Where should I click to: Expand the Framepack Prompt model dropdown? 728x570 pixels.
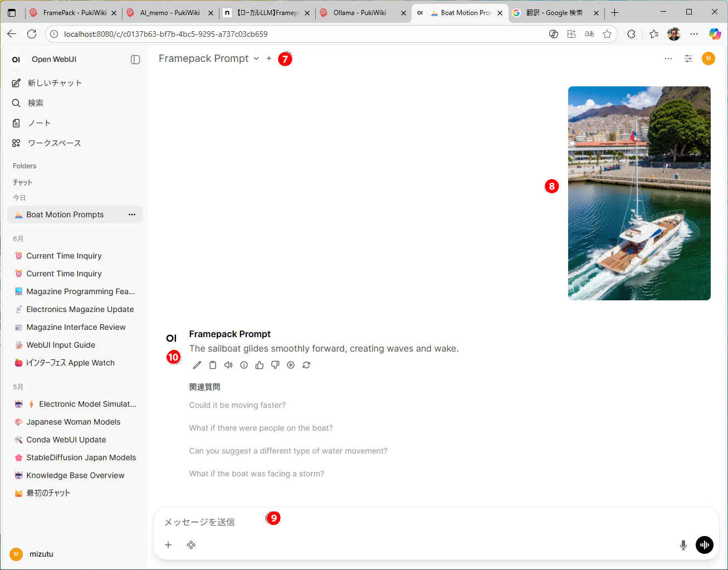256,59
